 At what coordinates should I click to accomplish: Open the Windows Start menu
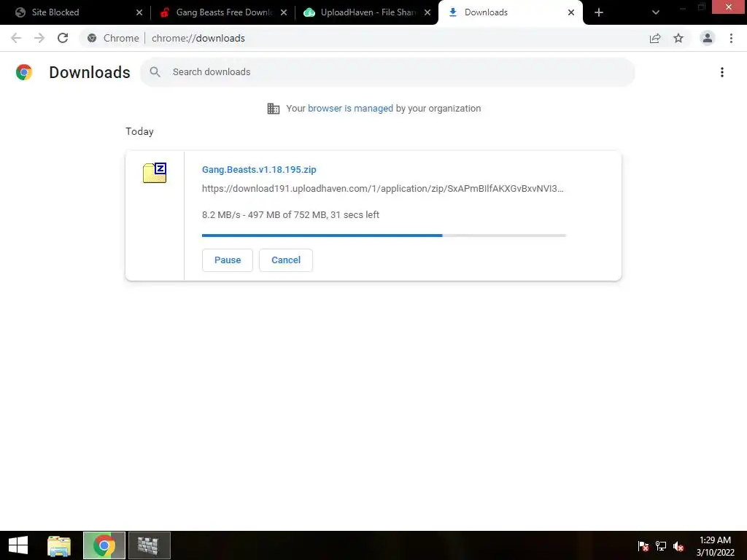(18, 545)
